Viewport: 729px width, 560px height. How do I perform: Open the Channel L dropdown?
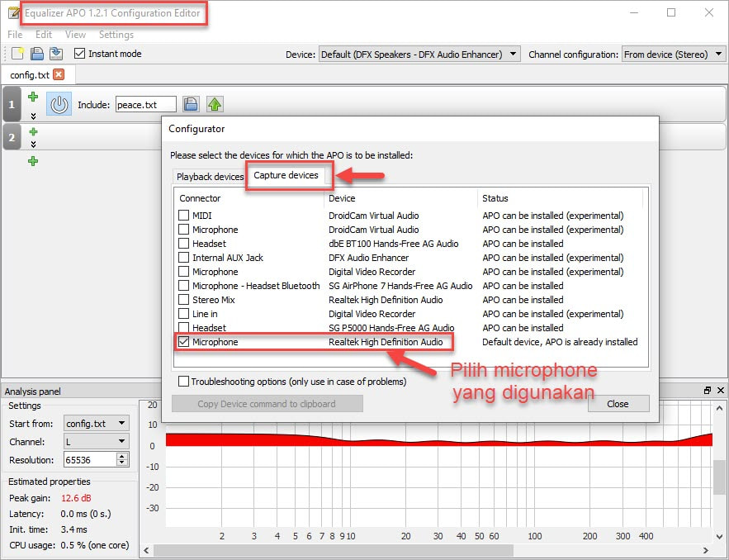97,441
